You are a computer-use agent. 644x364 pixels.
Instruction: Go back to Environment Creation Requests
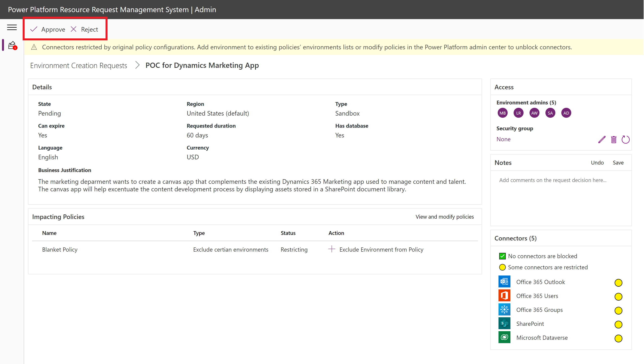79,66
